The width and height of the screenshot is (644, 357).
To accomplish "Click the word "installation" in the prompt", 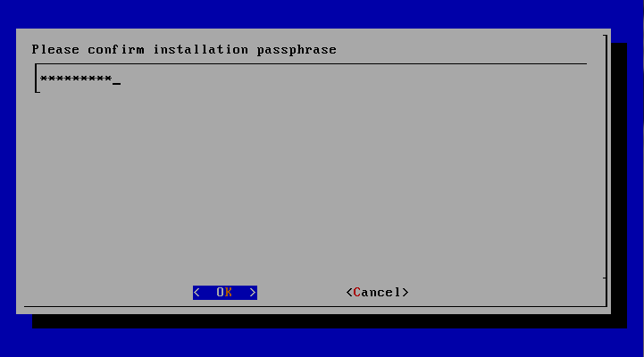I will tap(201, 50).
